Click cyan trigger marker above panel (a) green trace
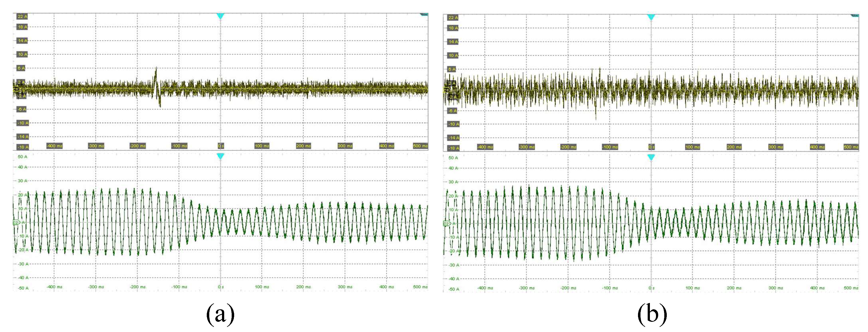The height and width of the screenshot is (332, 868). pos(220,156)
